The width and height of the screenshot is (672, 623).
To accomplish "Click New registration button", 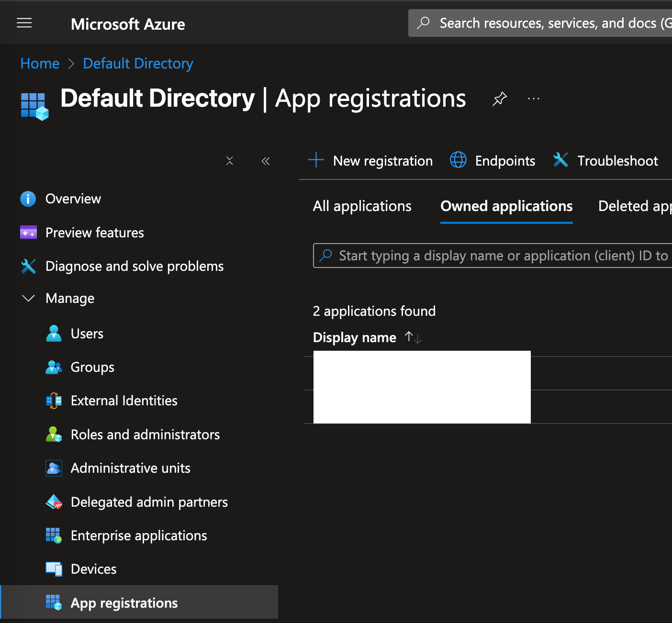I will (370, 161).
